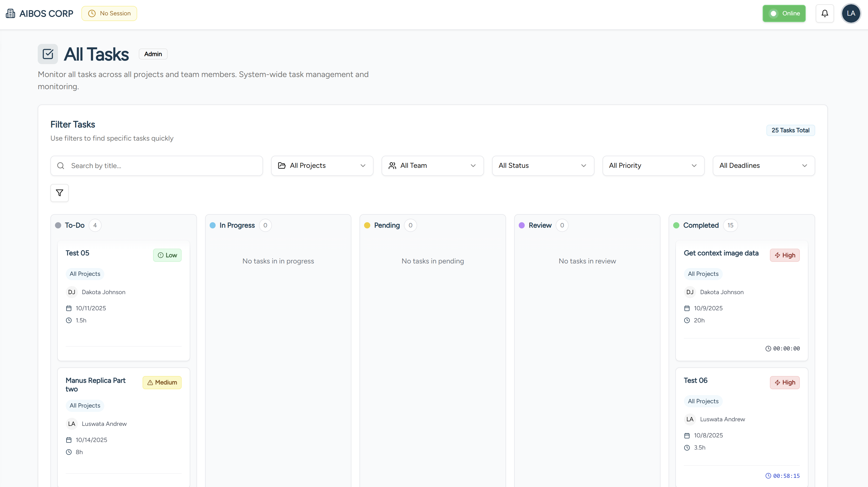The height and width of the screenshot is (487, 868).
Task: Click the AIBOS CORP building logo icon
Action: tap(11, 13)
